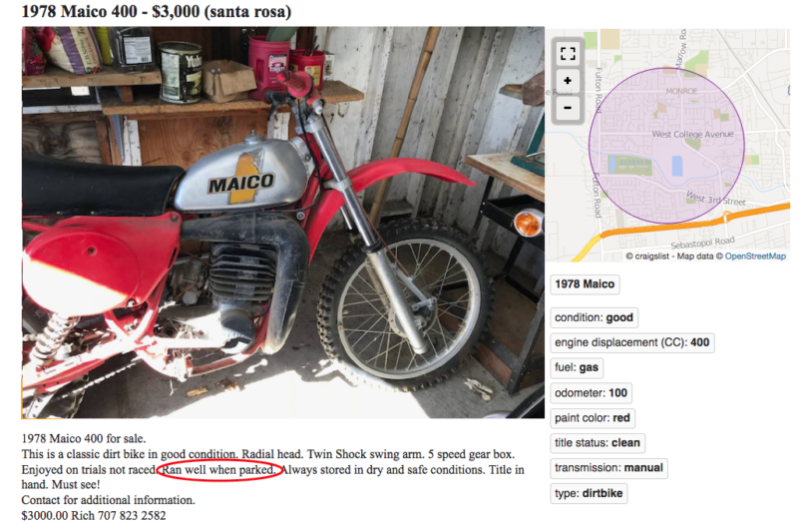
Task: Click the transmission: manual tag
Action: click(609, 468)
